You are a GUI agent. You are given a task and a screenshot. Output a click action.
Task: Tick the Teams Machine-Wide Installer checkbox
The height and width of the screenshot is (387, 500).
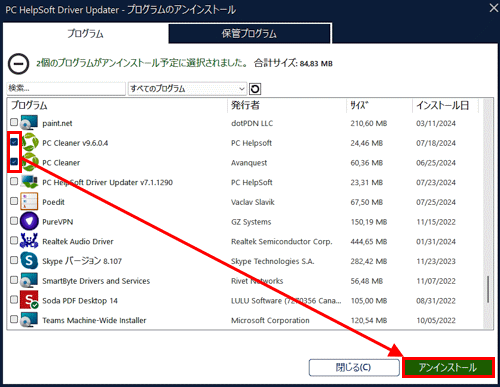point(14,319)
